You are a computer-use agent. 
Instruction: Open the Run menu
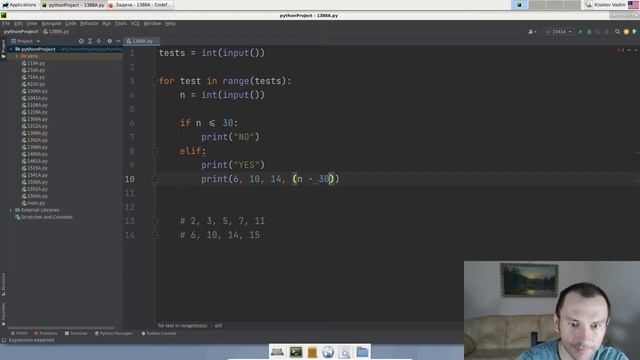coord(107,24)
